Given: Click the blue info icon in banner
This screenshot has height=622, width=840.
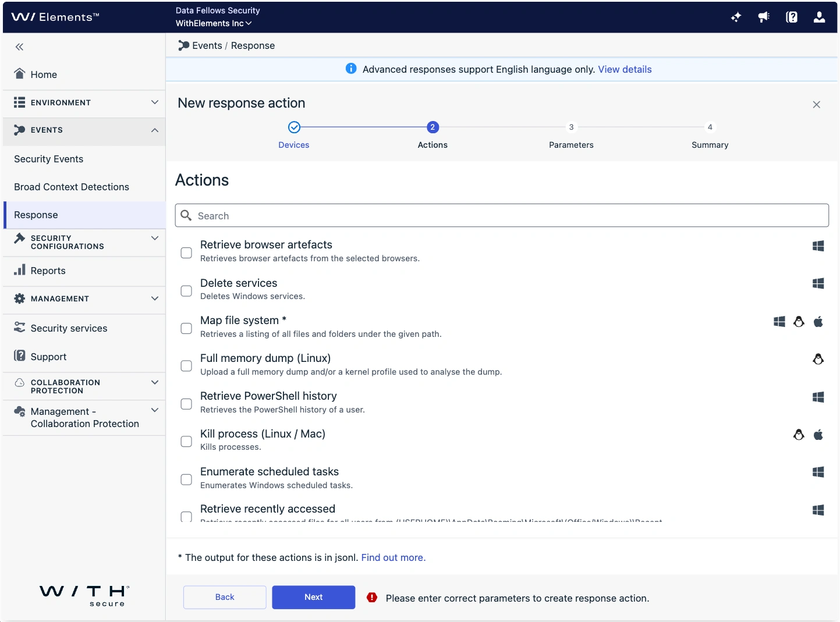Looking at the screenshot, I should point(351,69).
